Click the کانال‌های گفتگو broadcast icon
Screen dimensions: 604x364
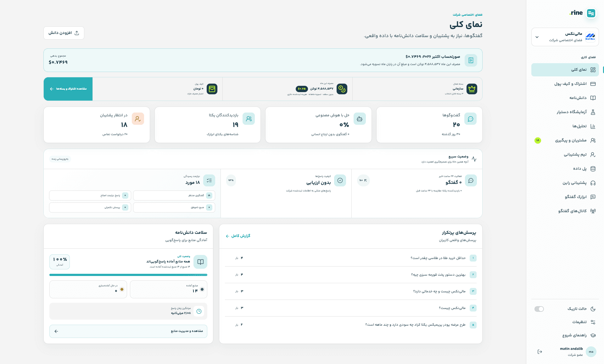tap(593, 211)
